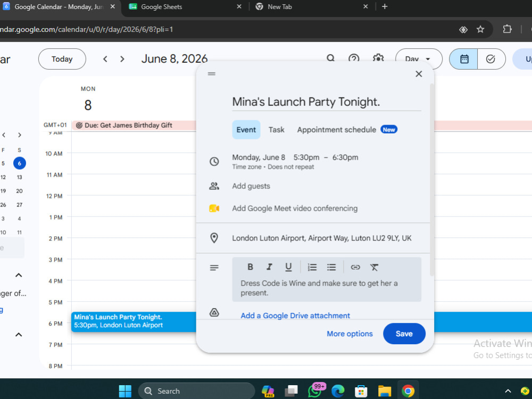Select day 13 in mini calendar
532x399 pixels.
[x=19, y=177]
